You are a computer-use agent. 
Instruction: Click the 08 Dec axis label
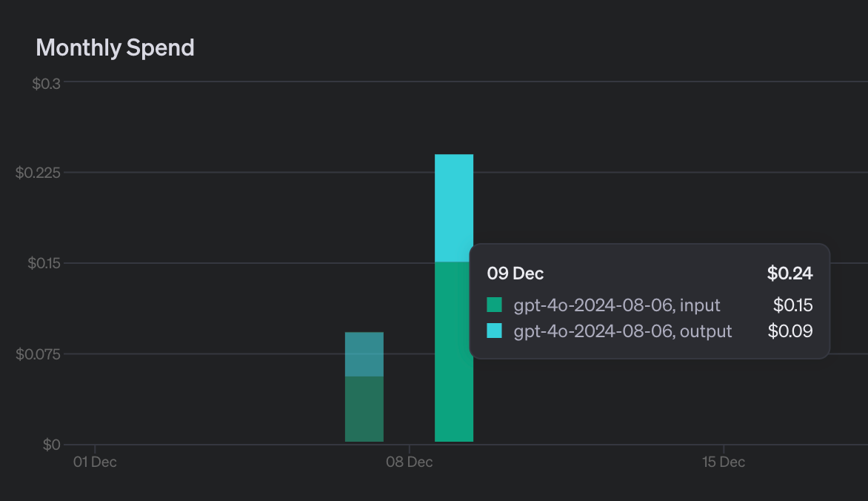409,462
